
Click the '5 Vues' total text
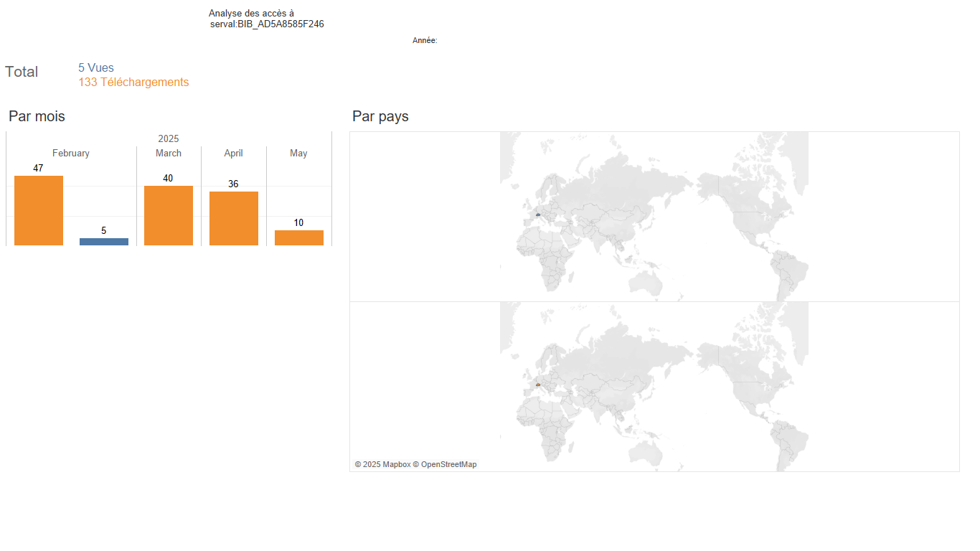[x=96, y=68]
